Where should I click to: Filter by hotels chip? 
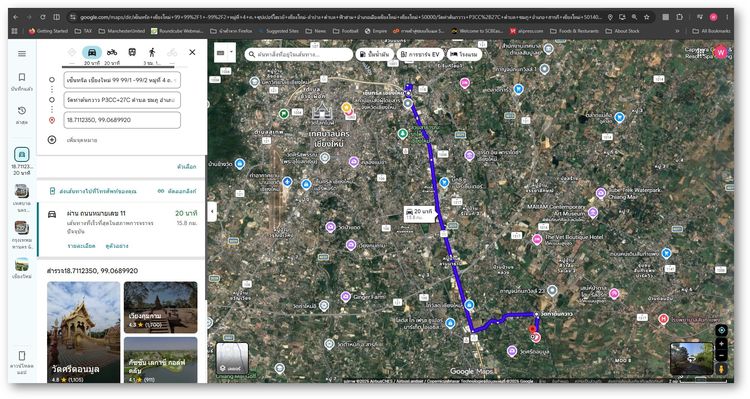(x=464, y=54)
